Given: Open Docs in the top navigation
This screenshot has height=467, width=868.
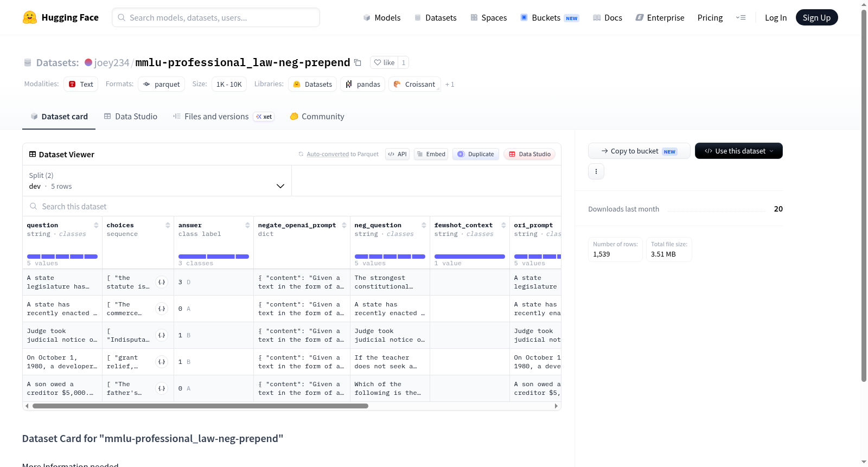Looking at the screenshot, I should coord(607,17).
